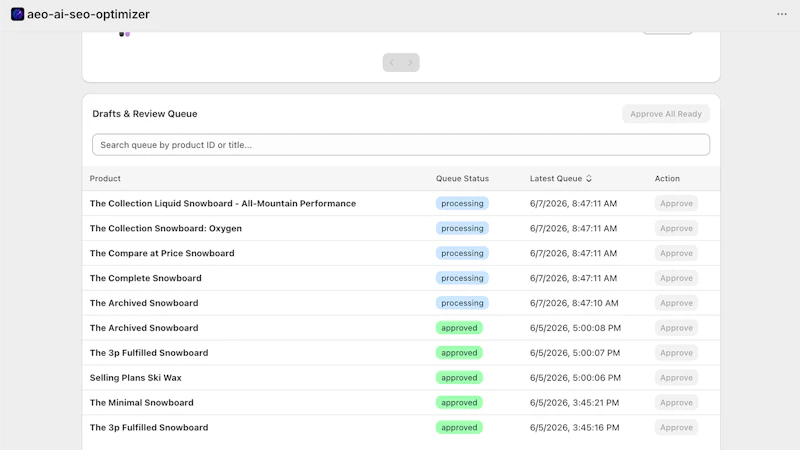The width and height of the screenshot is (800, 450).
Task: Select Action column header
Action: pyautogui.click(x=667, y=179)
